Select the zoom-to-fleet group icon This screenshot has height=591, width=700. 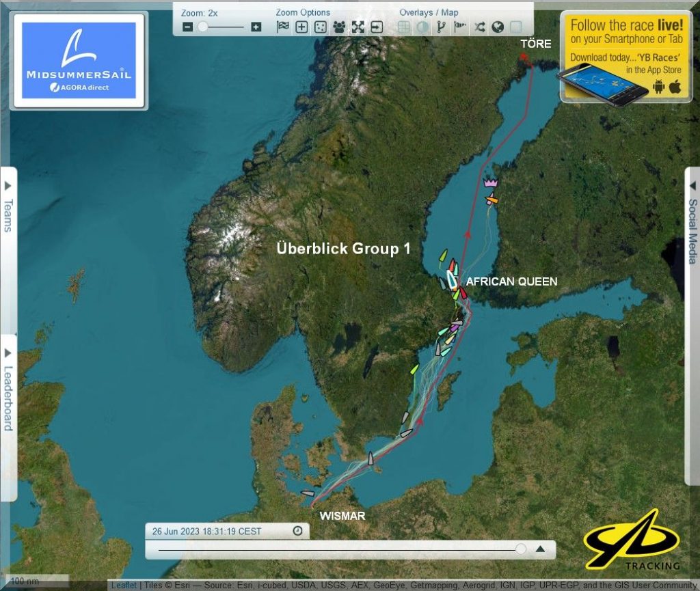[339, 27]
